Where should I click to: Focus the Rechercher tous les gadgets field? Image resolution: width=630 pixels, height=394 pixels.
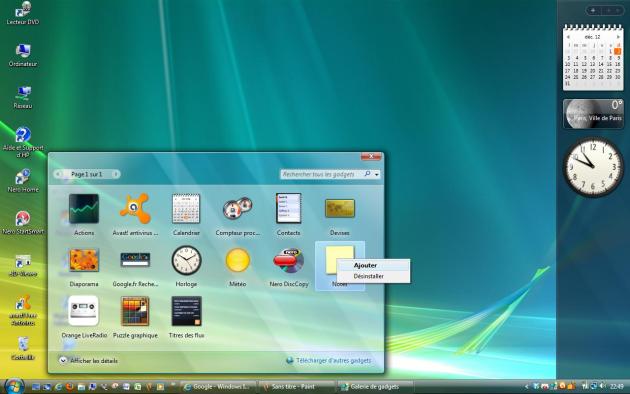coord(322,174)
